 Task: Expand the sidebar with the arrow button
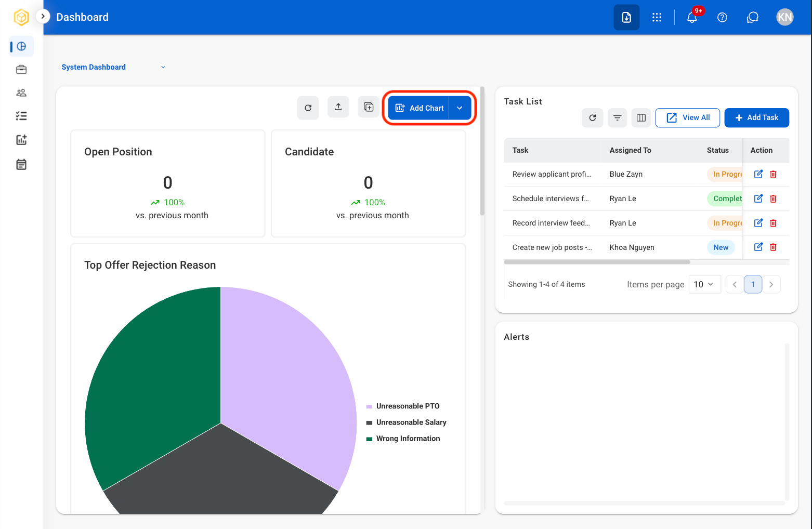[x=43, y=17]
